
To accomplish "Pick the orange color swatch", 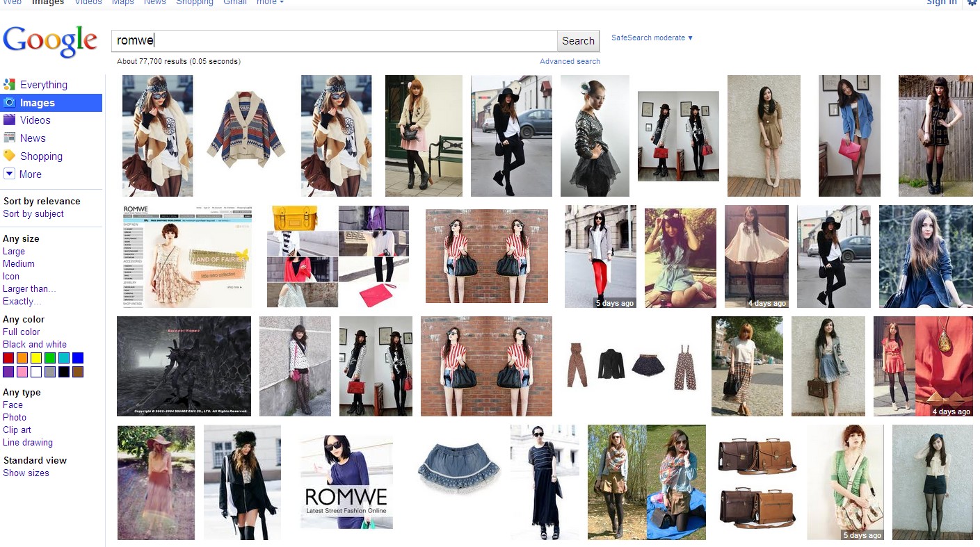I will point(22,358).
